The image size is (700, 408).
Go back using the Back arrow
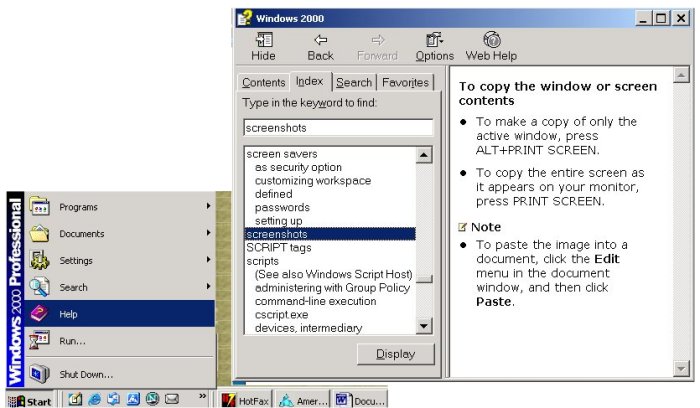tap(320, 46)
